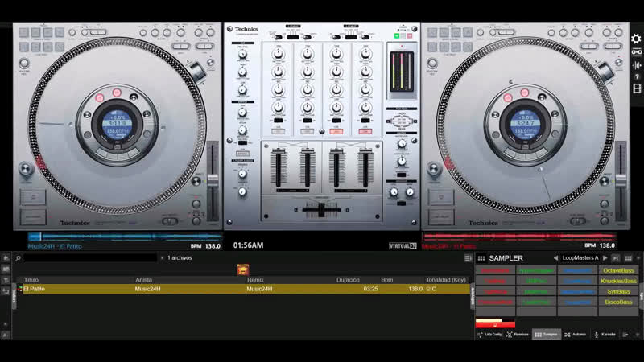Flip the input switch above channel 2
Viewport: 644px width, 362px height.
[308, 37]
